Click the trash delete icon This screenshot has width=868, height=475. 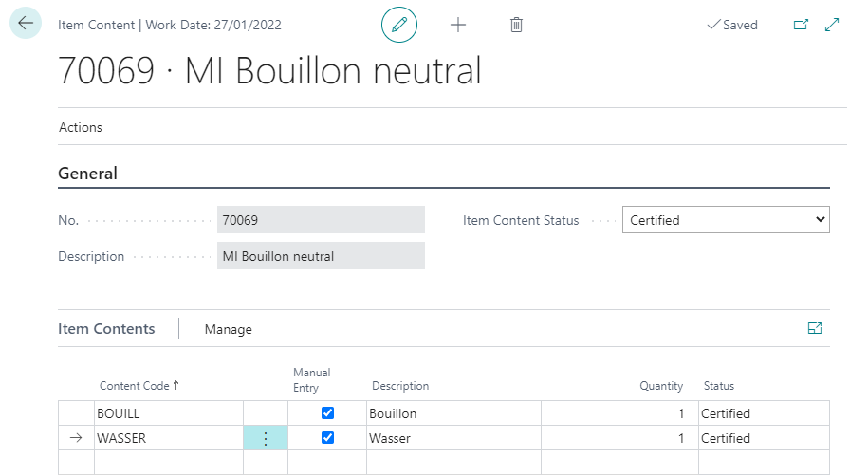(516, 25)
